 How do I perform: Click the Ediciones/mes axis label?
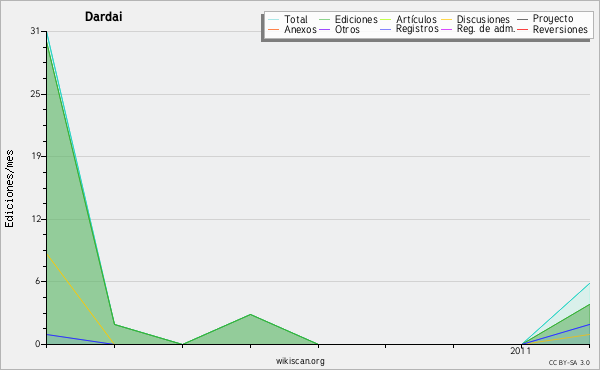point(9,189)
